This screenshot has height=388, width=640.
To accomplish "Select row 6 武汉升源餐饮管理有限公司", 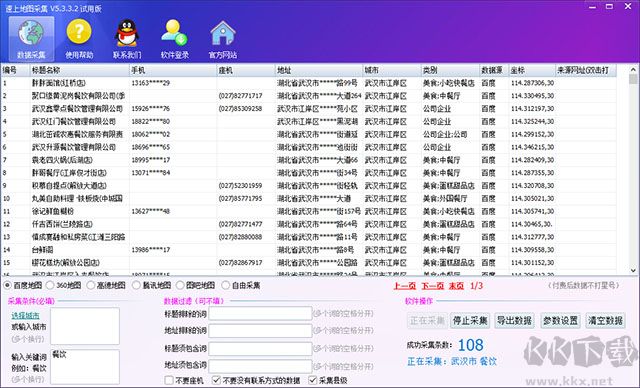I will (x=74, y=147).
